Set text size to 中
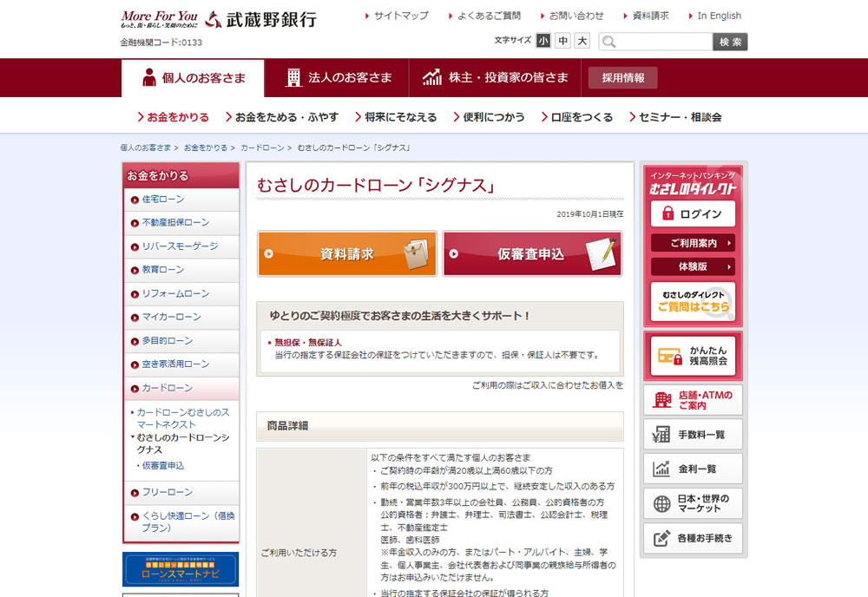 pyautogui.click(x=562, y=41)
